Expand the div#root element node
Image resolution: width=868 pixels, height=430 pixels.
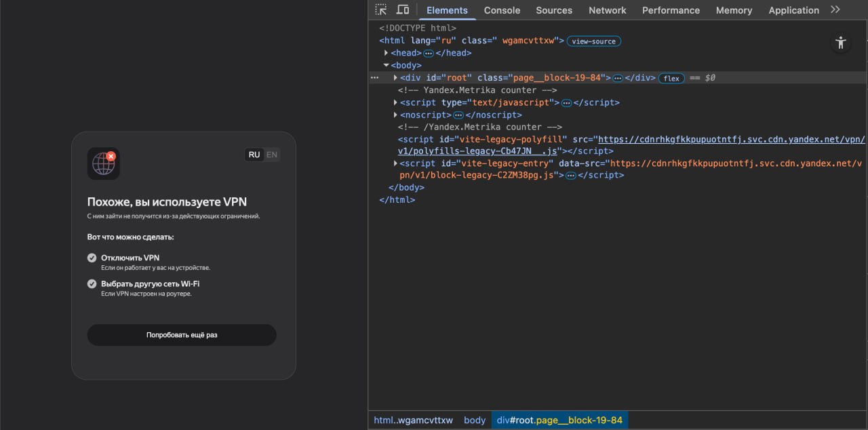tap(395, 78)
